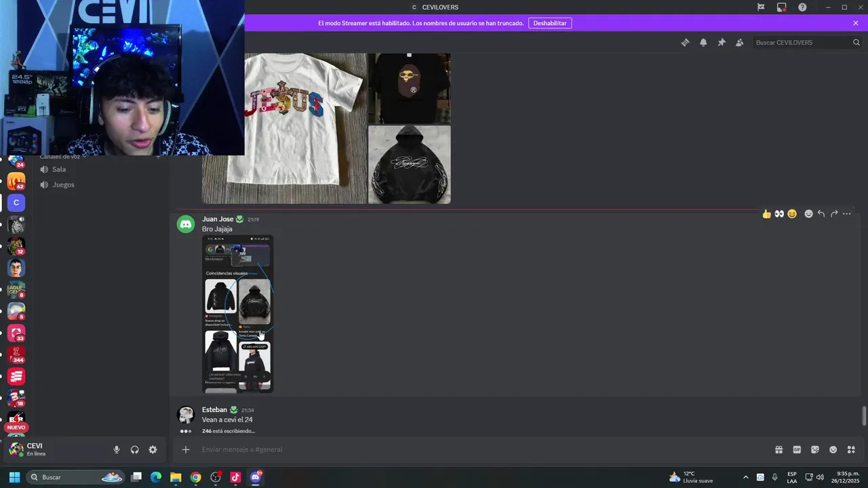Open Esteban's avatar profile
Viewport: 868px width, 488px height.
point(186,415)
